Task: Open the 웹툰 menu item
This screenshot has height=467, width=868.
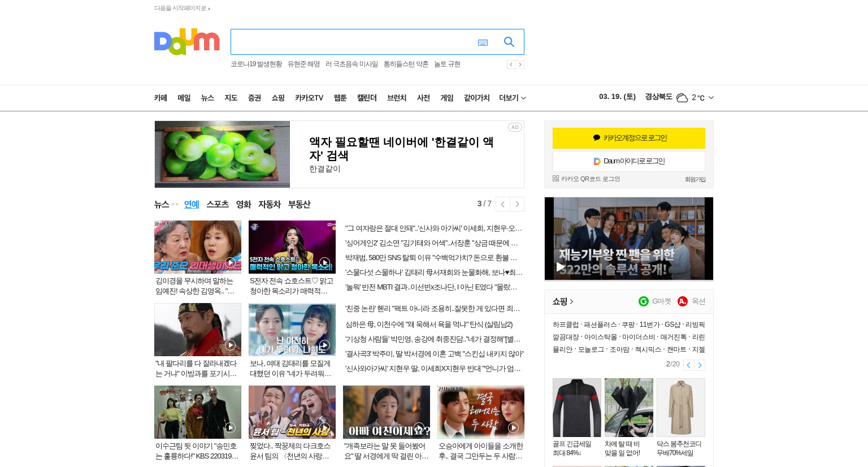Action: pos(340,98)
